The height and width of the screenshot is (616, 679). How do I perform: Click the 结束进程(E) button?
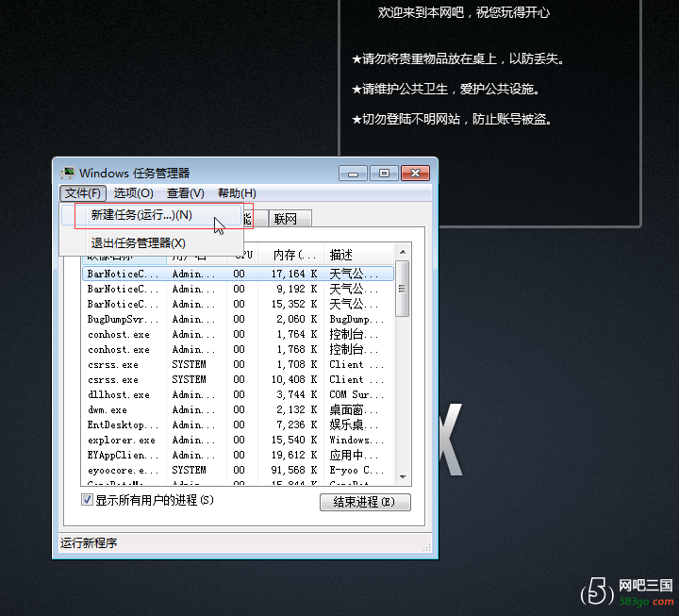[x=365, y=502]
